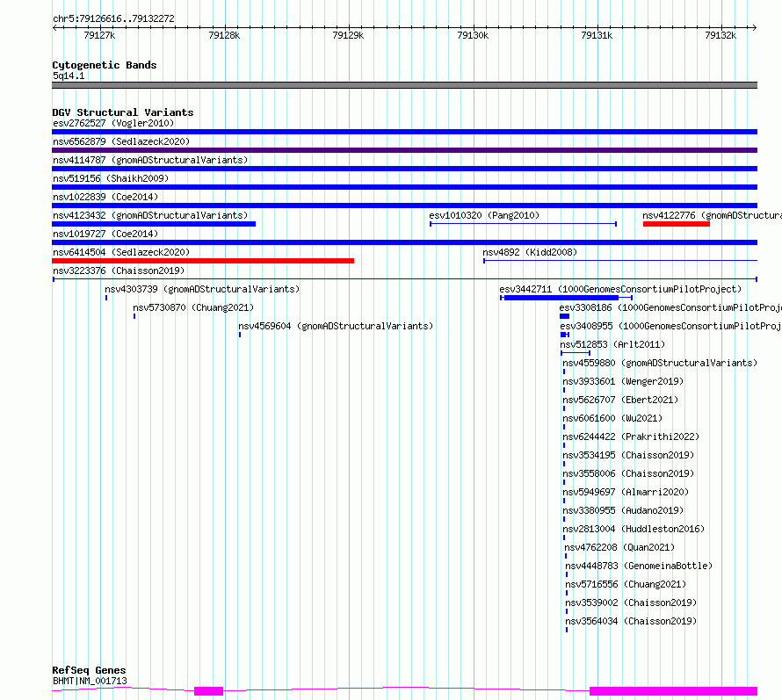Select the nsv1019727 blue variant bar
Viewport: 782px width, 700px height.
point(404,242)
